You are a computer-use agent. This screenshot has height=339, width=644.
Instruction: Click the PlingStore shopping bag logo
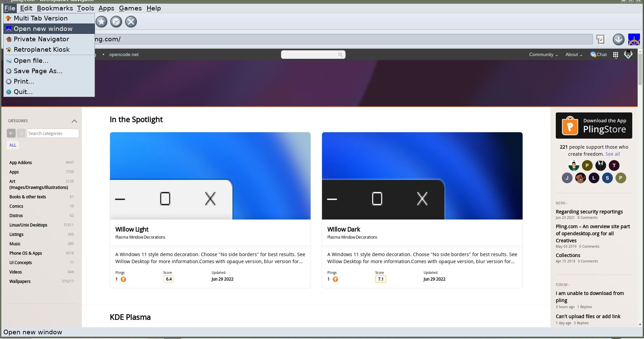(570, 126)
